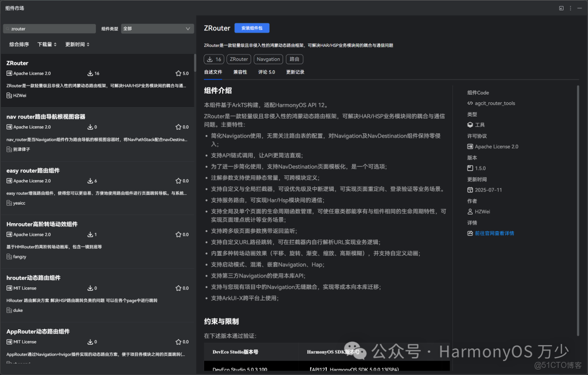
Task: Open the 组件类型 dropdown showing 全部
Action: pos(157,28)
